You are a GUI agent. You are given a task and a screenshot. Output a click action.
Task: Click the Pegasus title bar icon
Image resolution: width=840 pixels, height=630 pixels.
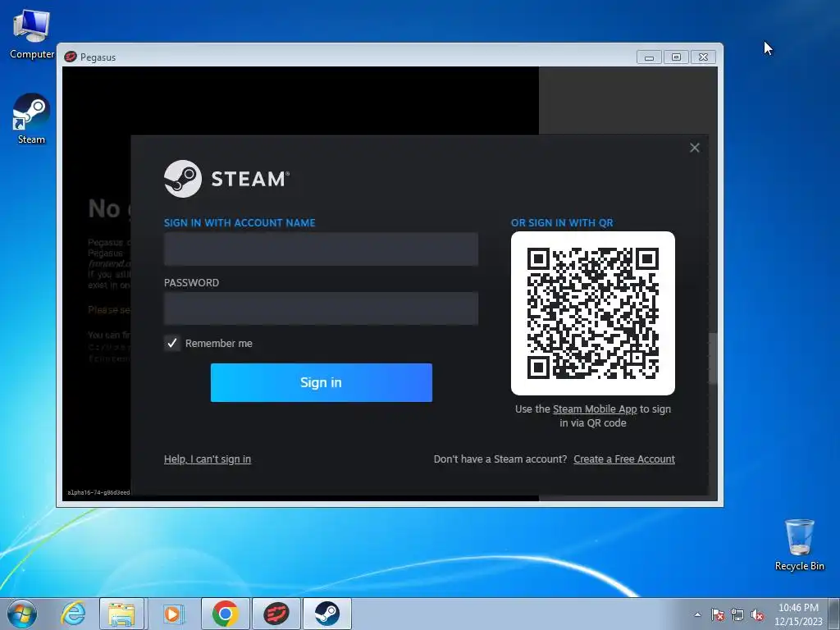[x=71, y=57]
